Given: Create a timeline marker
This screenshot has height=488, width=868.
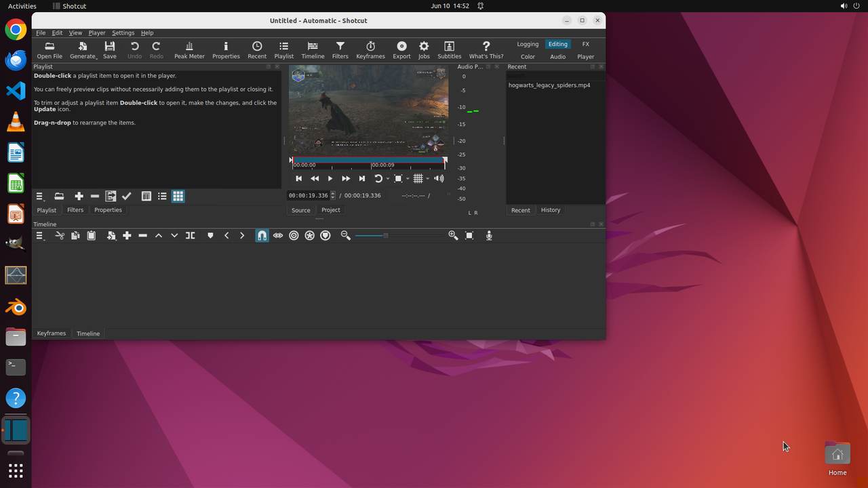Looking at the screenshot, I should click(210, 235).
